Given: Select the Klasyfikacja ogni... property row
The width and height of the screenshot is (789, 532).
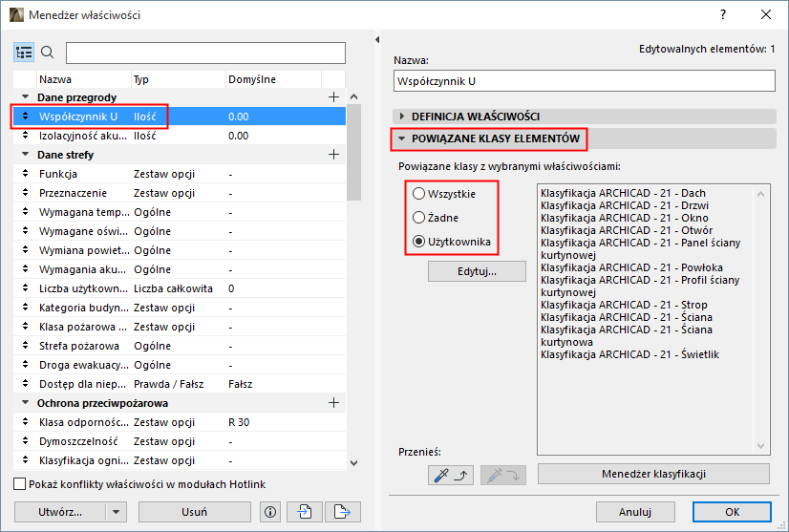Looking at the screenshot, I should [180, 460].
